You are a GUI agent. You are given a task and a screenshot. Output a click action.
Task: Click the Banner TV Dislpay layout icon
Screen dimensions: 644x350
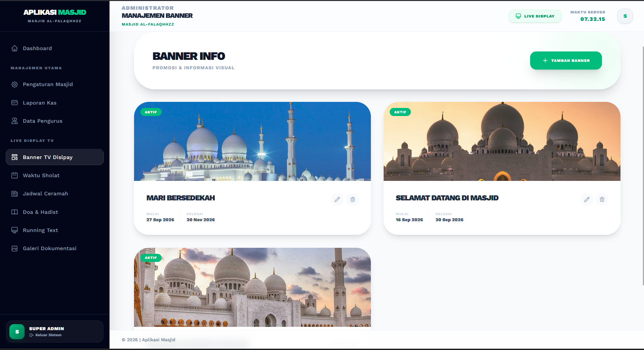[x=14, y=157]
